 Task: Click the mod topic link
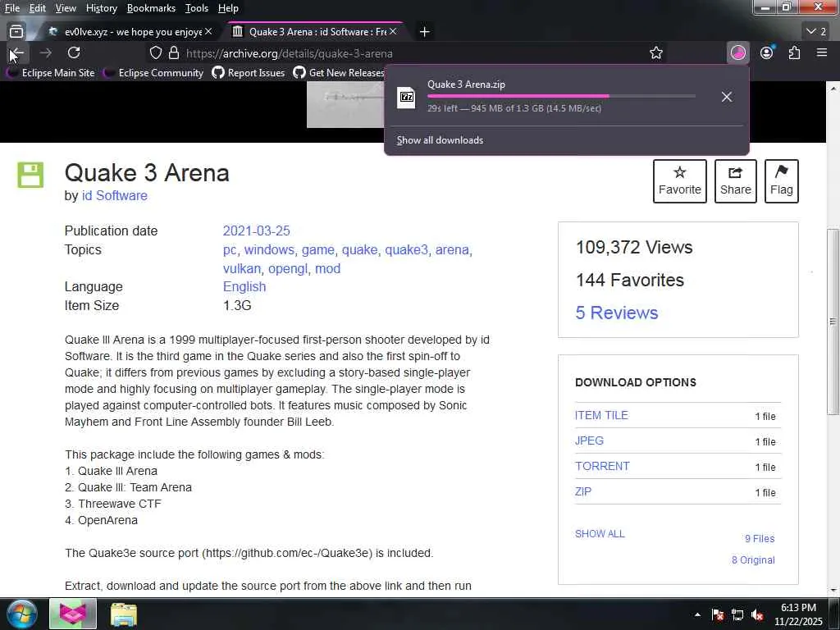328,268
